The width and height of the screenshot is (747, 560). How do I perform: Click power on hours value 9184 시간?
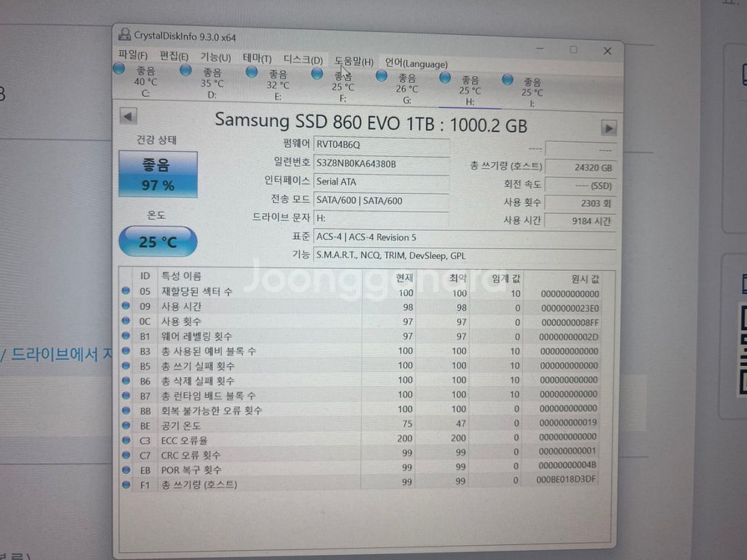coord(580,221)
